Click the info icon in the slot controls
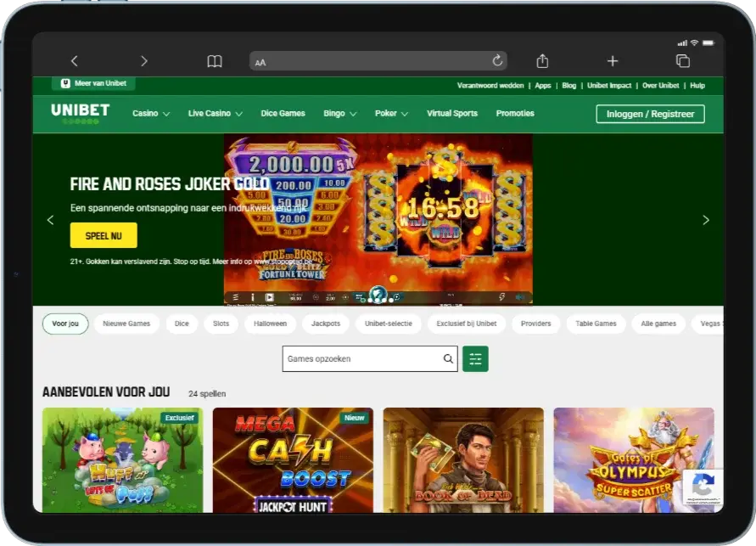The image size is (756, 546). pyautogui.click(x=252, y=297)
